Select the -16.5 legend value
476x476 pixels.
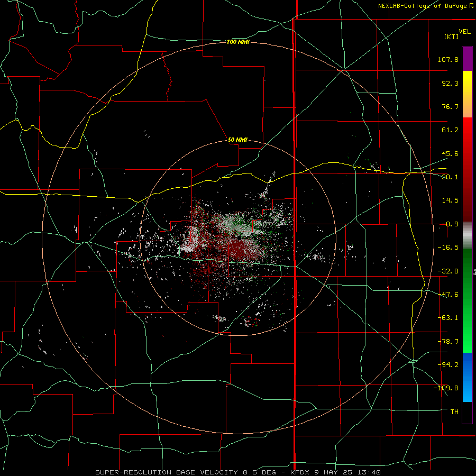pos(448,248)
